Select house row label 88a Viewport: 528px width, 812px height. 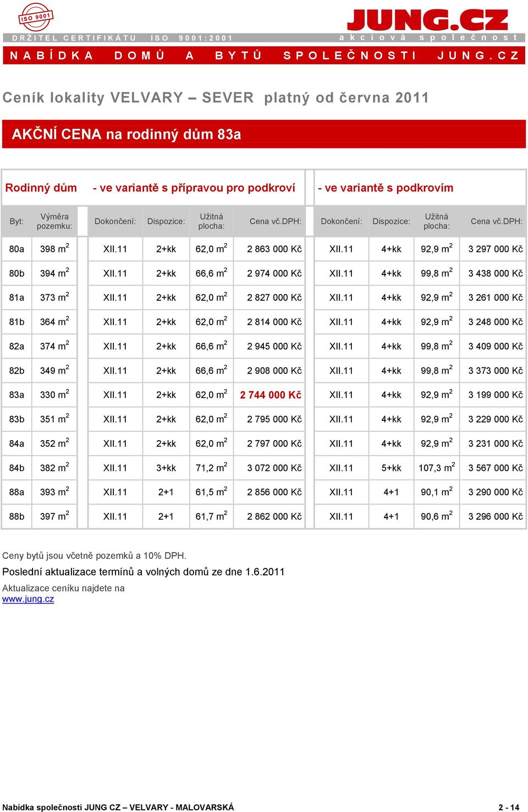(16, 492)
